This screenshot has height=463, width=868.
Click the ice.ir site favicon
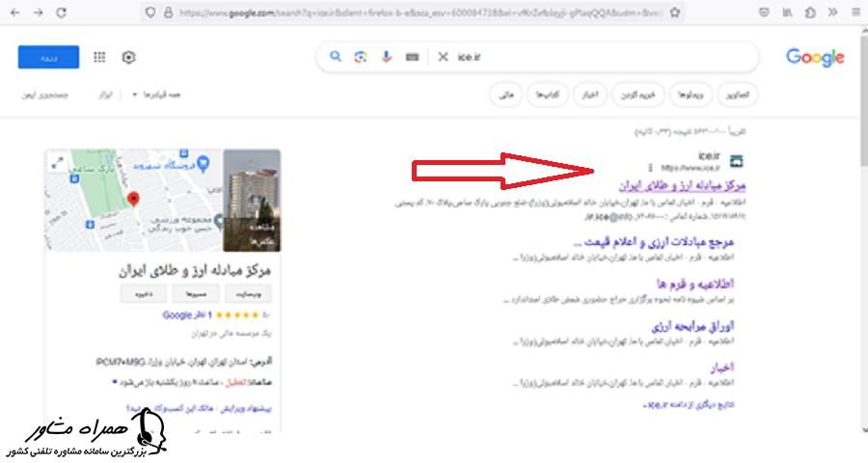coord(736,161)
